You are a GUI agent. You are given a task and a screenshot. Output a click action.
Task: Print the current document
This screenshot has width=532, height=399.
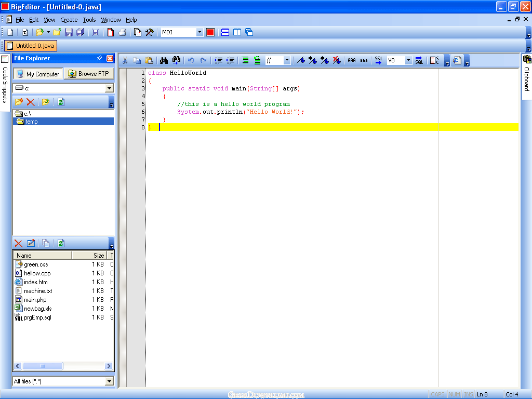click(123, 32)
